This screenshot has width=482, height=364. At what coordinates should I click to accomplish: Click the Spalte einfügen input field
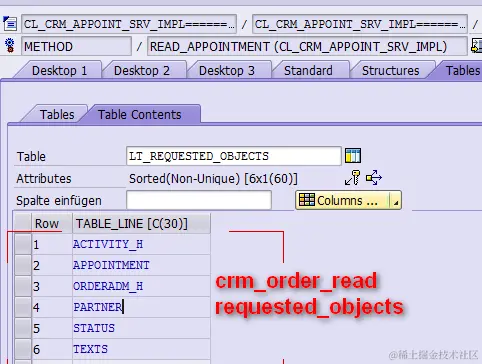point(199,200)
